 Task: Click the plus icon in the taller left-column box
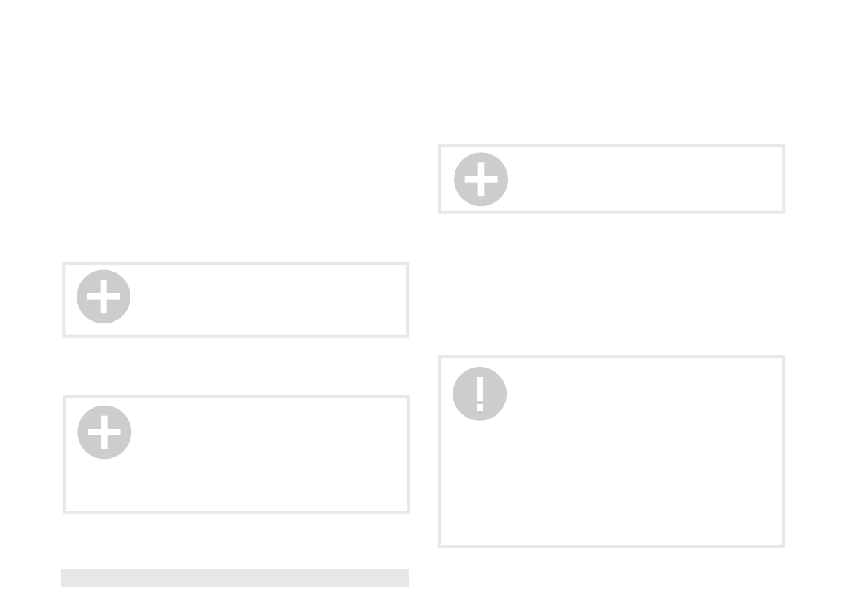click(x=104, y=432)
